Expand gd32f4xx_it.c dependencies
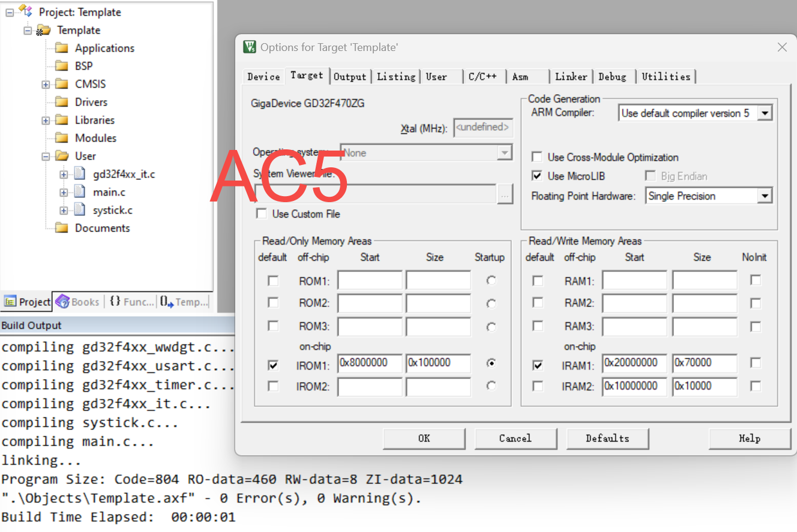 pos(64,175)
